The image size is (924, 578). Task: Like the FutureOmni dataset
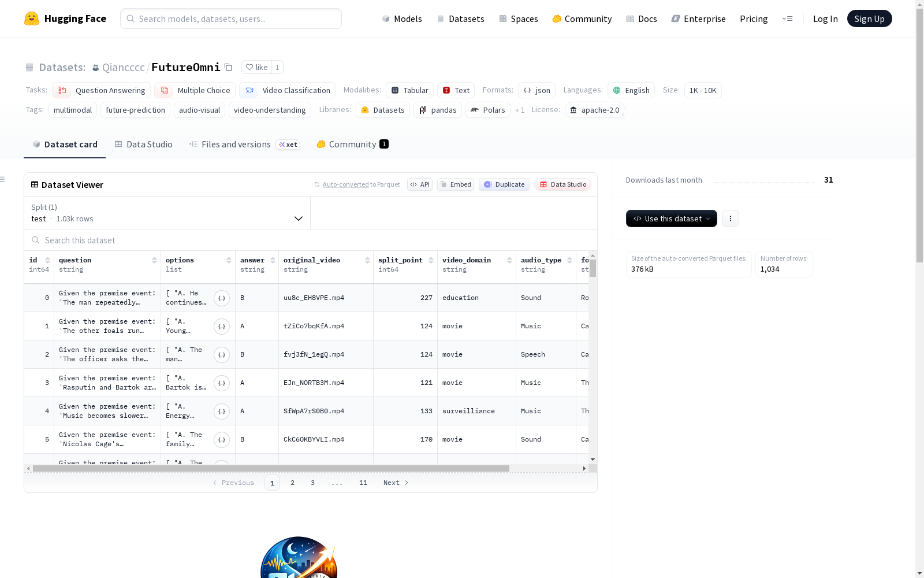pos(256,67)
